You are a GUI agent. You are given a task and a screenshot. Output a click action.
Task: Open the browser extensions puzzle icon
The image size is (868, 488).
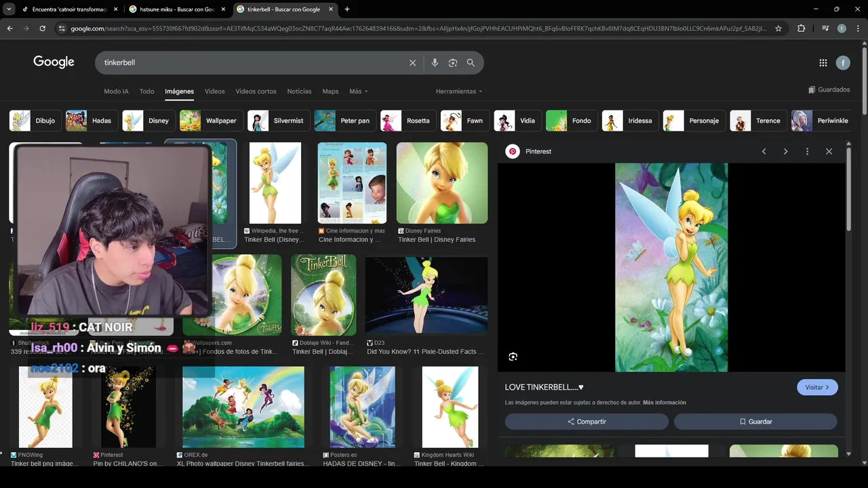[802, 28]
